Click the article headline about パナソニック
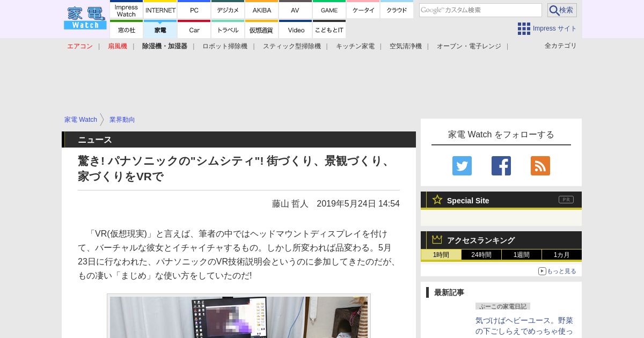This screenshot has height=338, width=644. (235, 168)
